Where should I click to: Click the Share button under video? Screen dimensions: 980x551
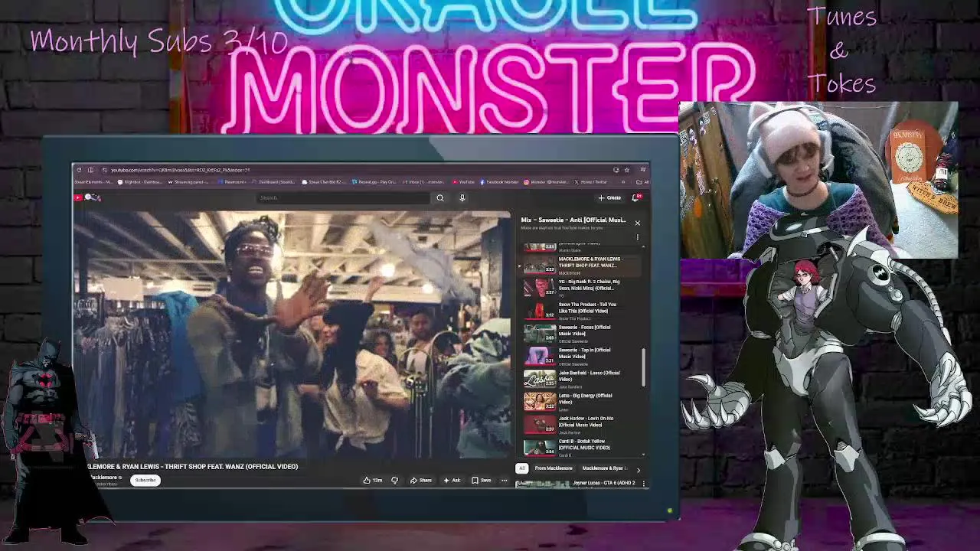point(420,480)
